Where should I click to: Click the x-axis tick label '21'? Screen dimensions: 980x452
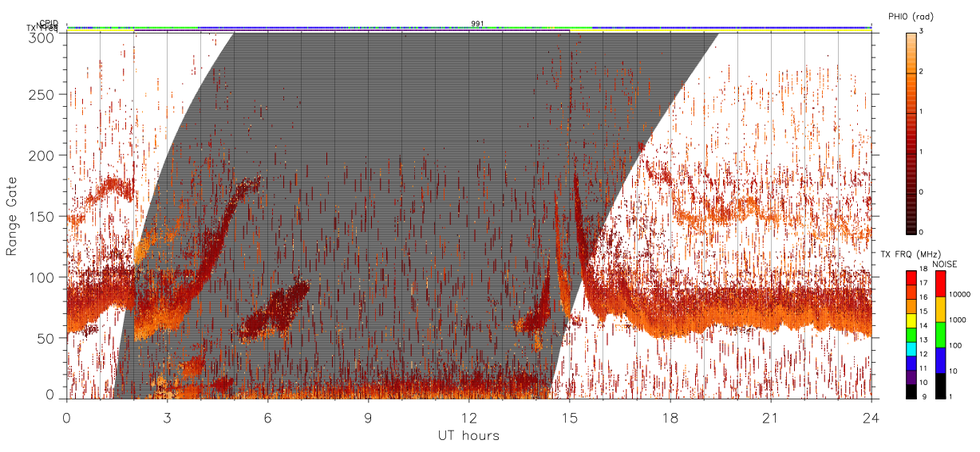[x=771, y=417]
